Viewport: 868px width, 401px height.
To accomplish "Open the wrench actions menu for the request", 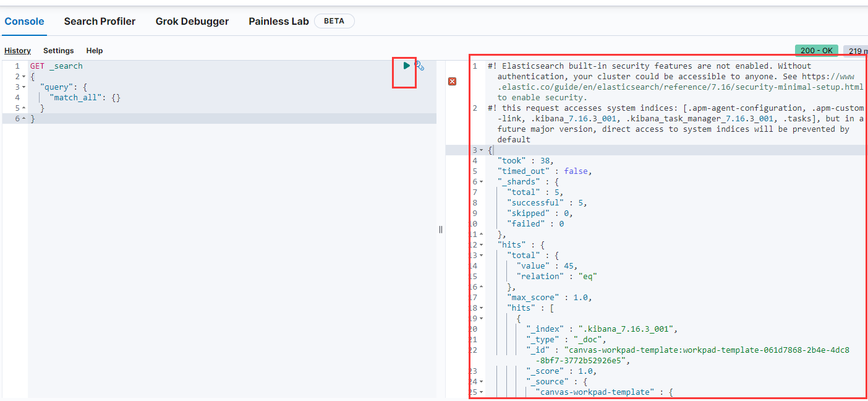I will [x=419, y=66].
